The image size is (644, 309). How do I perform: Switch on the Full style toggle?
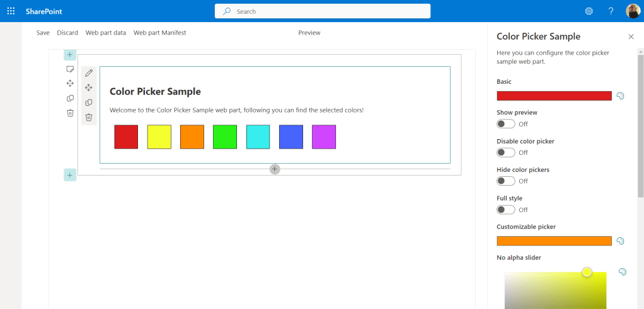[x=505, y=210]
